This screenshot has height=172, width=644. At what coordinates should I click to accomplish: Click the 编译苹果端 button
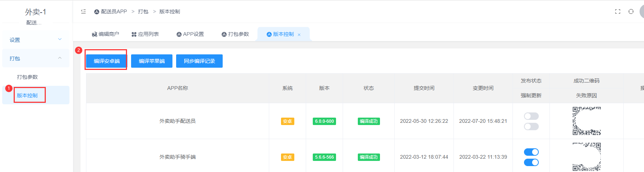(152, 61)
